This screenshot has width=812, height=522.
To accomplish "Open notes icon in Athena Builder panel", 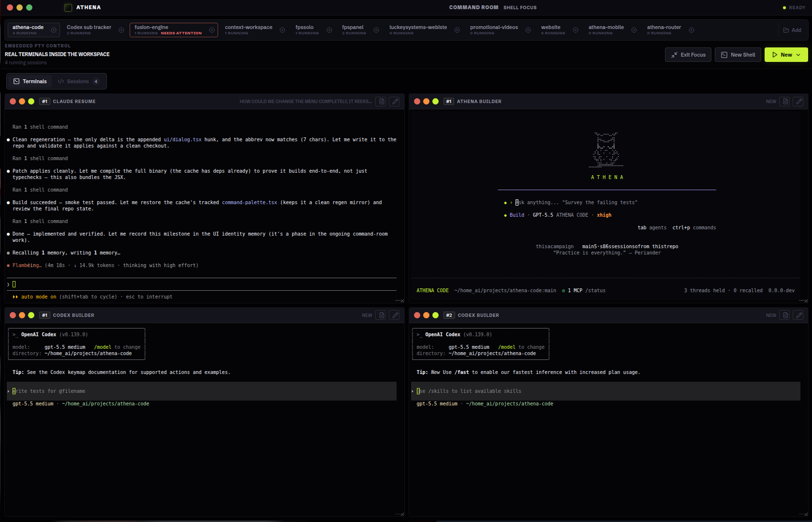I will 785,102.
